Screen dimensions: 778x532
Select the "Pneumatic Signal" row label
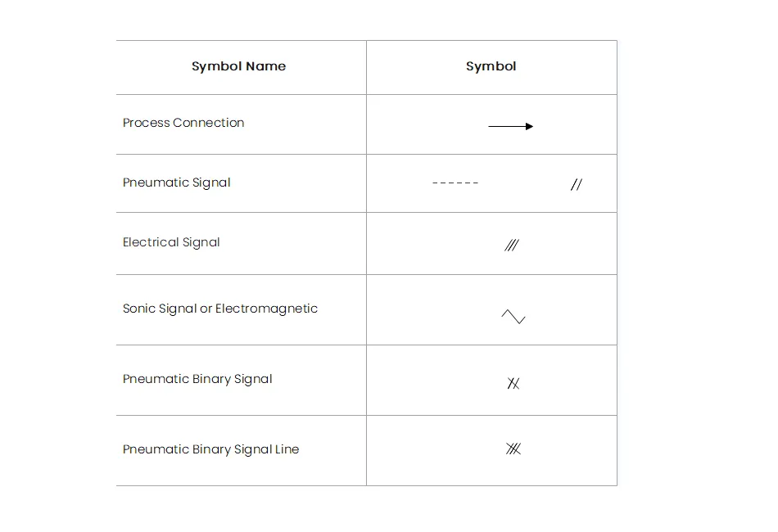[x=176, y=183]
